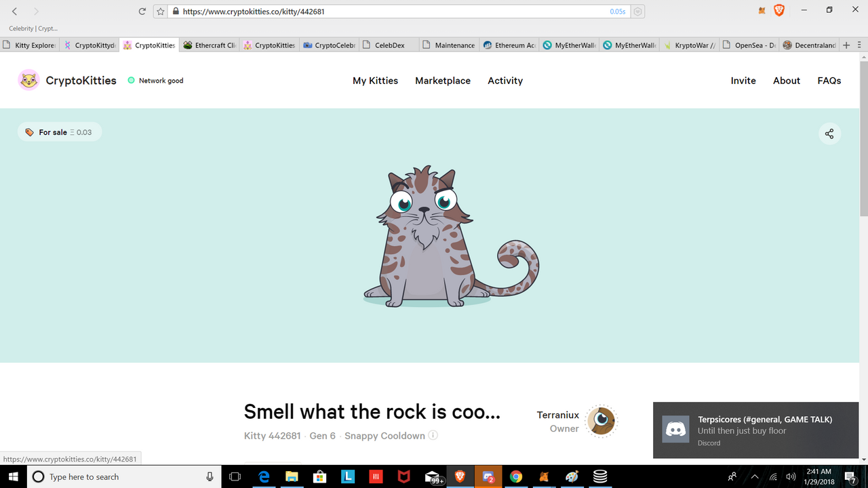The image size is (868, 488).
Task: Open McAfee from the taskbar
Action: (403, 476)
